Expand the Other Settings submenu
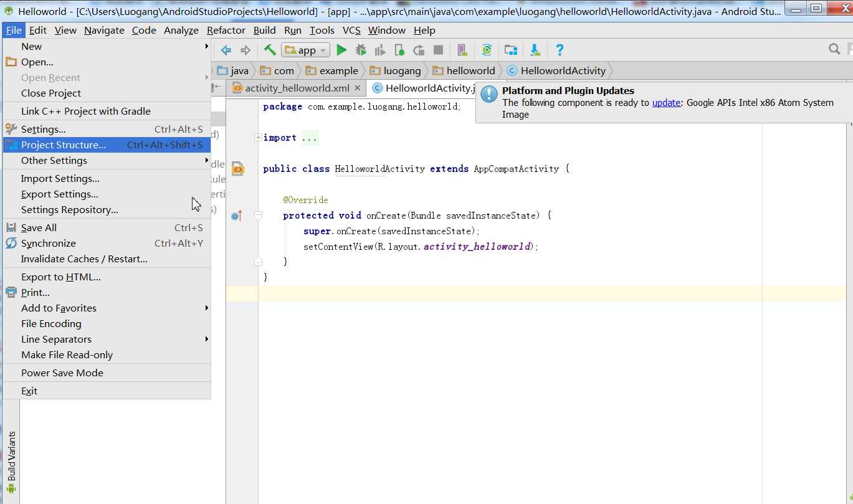This screenshot has width=853, height=504. [107, 160]
